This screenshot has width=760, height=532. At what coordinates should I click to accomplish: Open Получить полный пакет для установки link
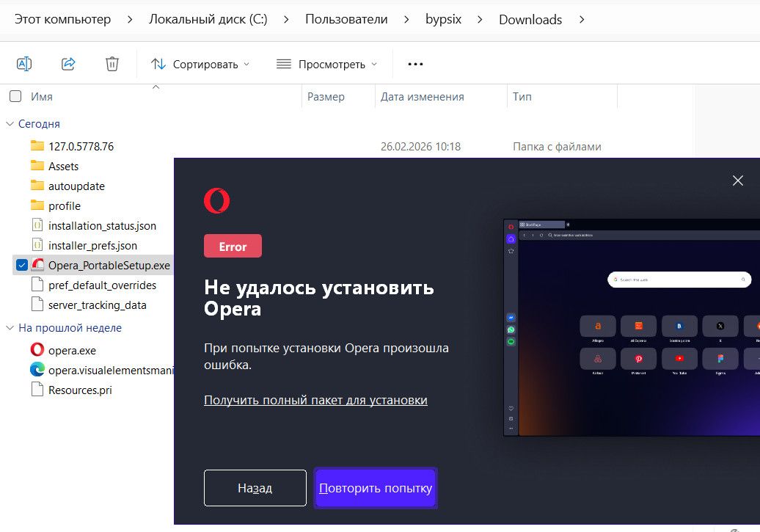pos(315,400)
